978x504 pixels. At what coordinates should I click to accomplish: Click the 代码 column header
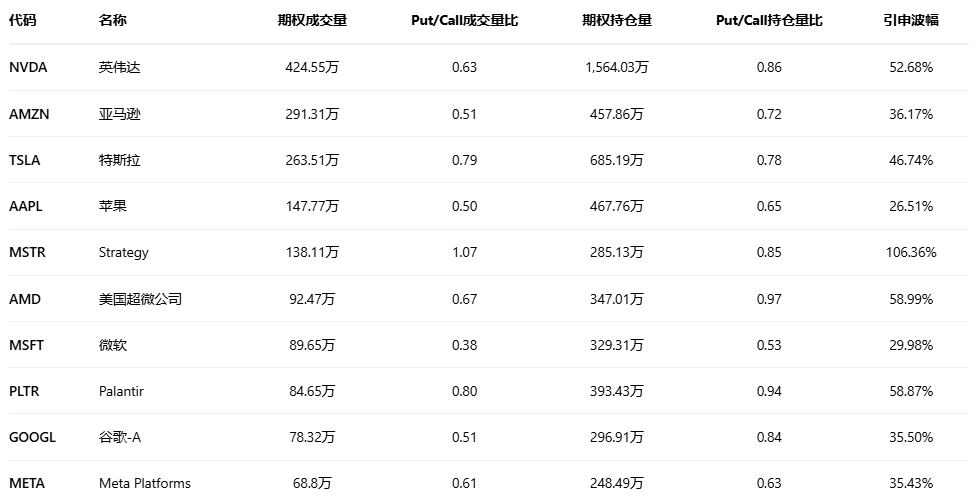coord(22,21)
